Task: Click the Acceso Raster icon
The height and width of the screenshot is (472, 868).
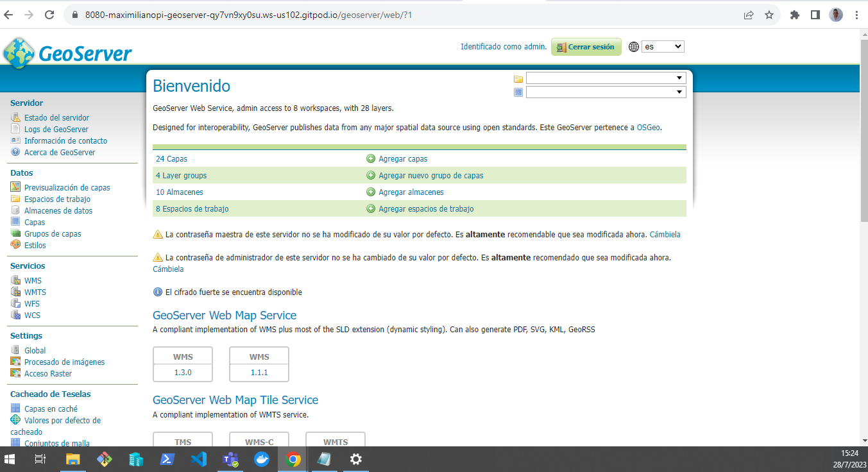Action: (15, 373)
